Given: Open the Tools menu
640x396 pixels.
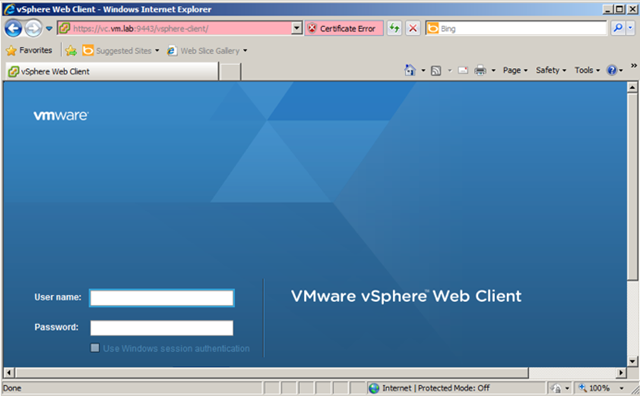Looking at the screenshot, I should [587, 70].
